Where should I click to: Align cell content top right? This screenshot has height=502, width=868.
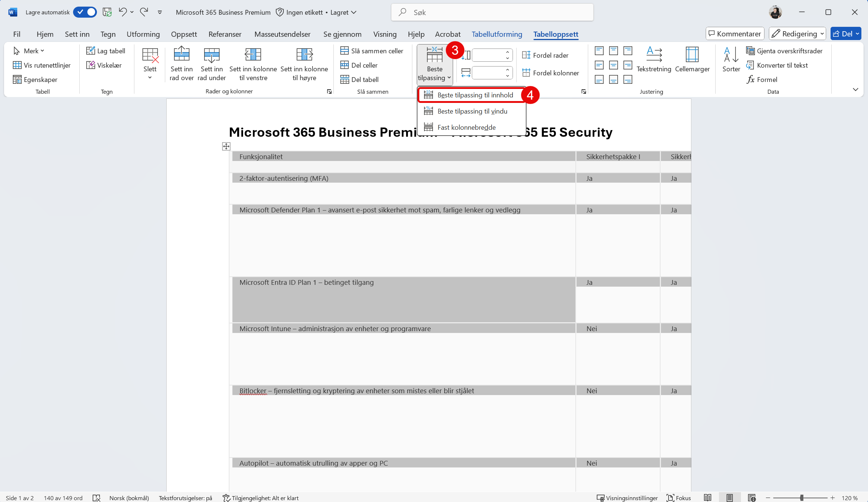[628, 51]
